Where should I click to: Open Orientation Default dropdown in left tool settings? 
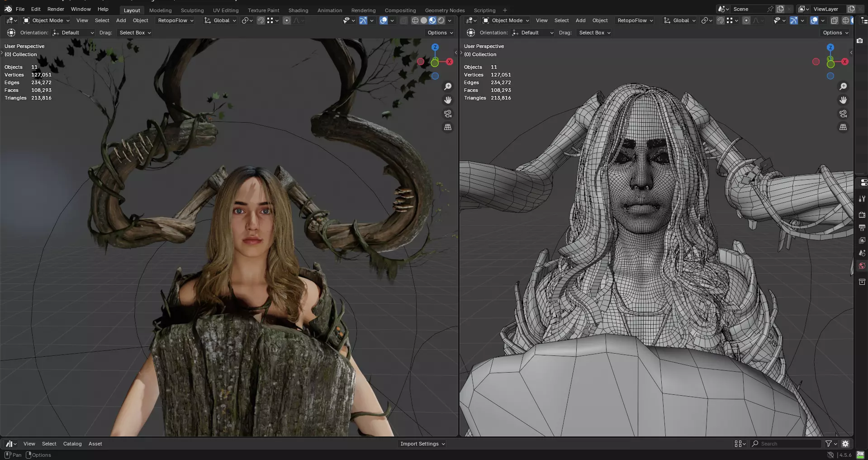point(73,33)
